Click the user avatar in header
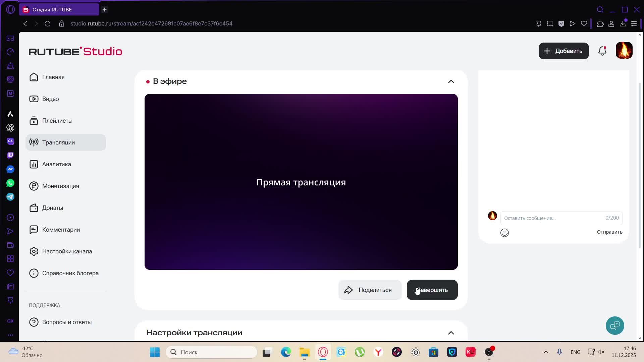The height and width of the screenshot is (362, 644). [624, 51]
